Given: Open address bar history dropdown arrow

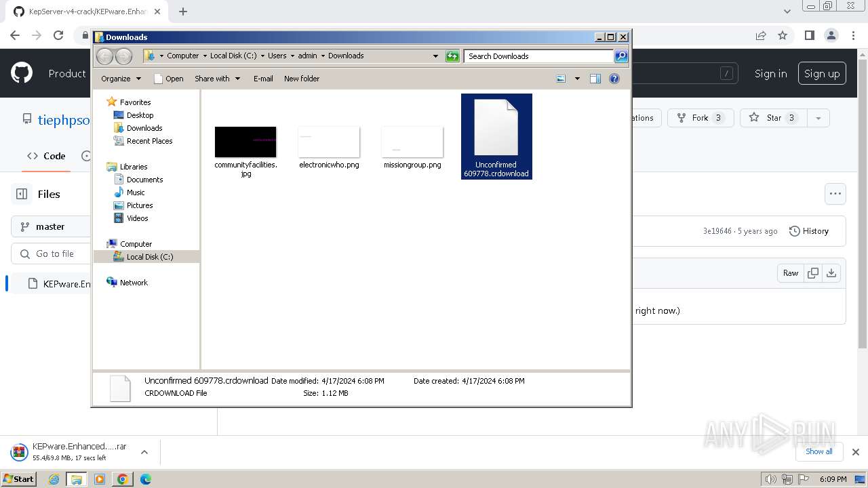Looking at the screenshot, I should 435,56.
